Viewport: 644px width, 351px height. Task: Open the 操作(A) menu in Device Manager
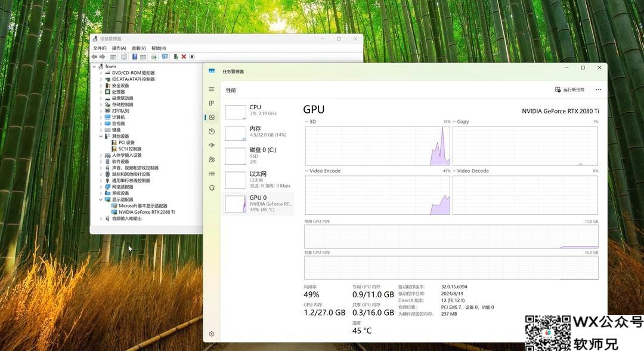(x=119, y=48)
